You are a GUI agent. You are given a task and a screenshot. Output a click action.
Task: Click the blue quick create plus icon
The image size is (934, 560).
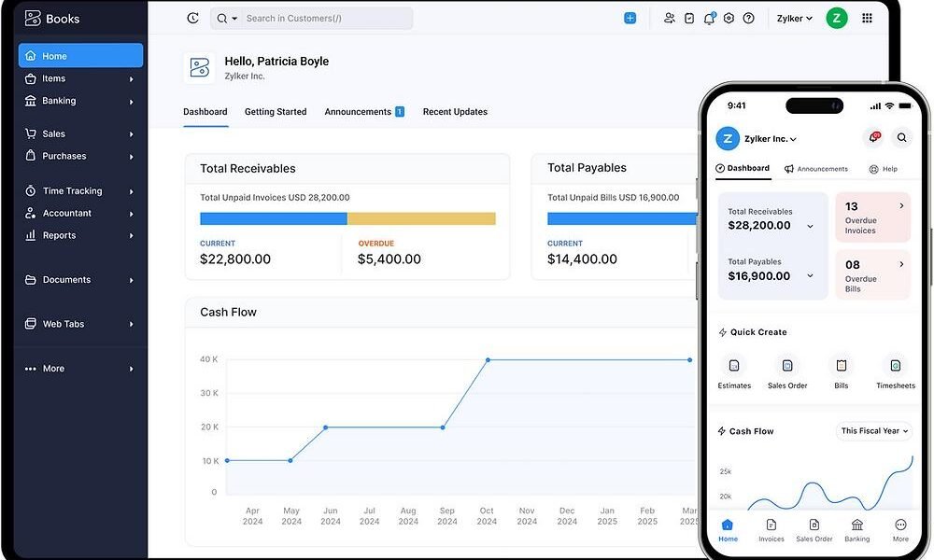click(630, 19)
